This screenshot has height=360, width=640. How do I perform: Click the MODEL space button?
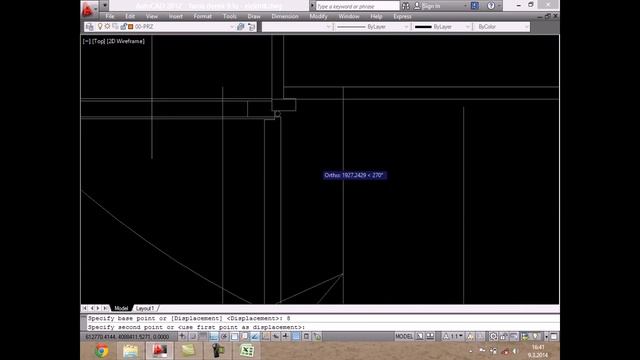tap(404, 336)
